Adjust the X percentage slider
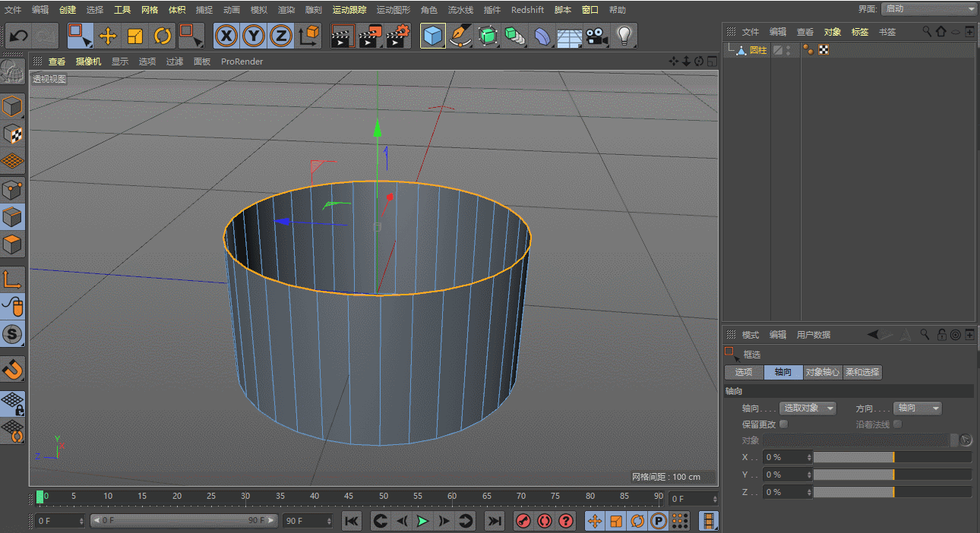980x533 pixels. coord(892,457)
